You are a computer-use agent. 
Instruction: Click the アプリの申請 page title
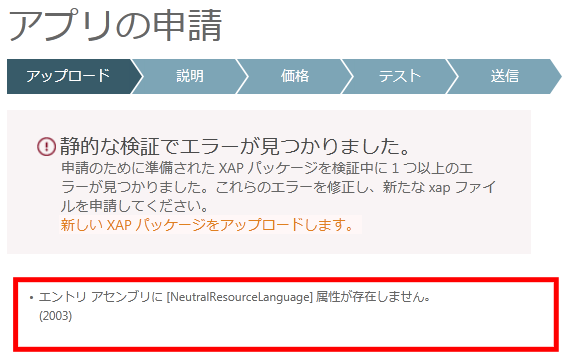click(115, 26)
